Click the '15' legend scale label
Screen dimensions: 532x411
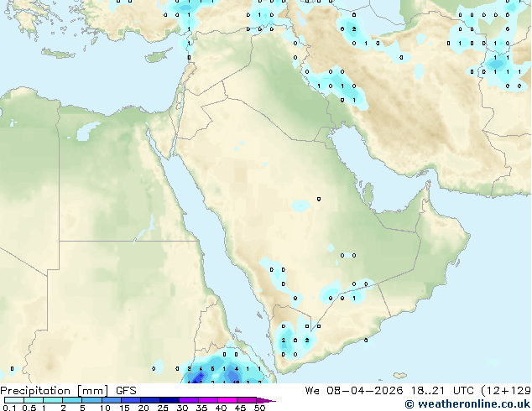click(124, 408)
